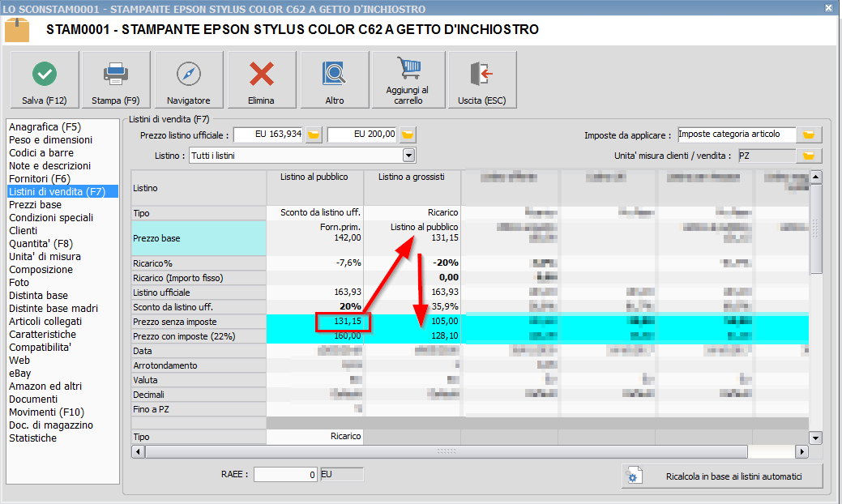Select the -20% Ricarico% cell
This screenshot has width=842, height=504.
coord(412,263)
